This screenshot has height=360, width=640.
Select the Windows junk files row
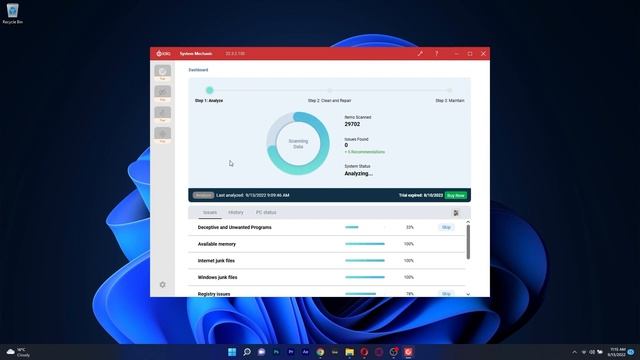[327, 277]
